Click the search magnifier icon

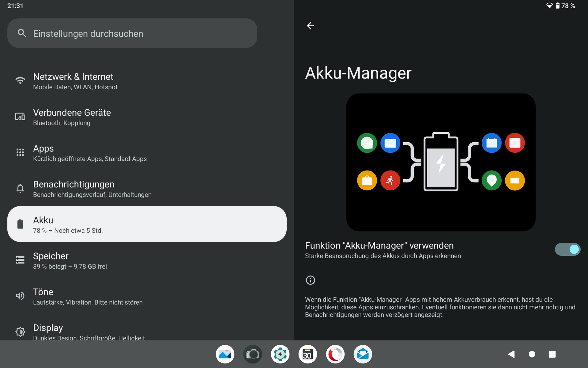(x=22, y=33)
